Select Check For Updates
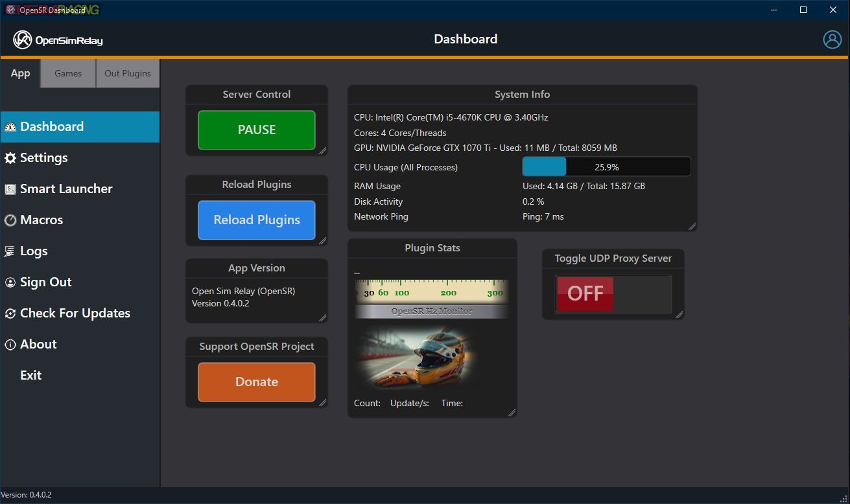 (80, 314)
